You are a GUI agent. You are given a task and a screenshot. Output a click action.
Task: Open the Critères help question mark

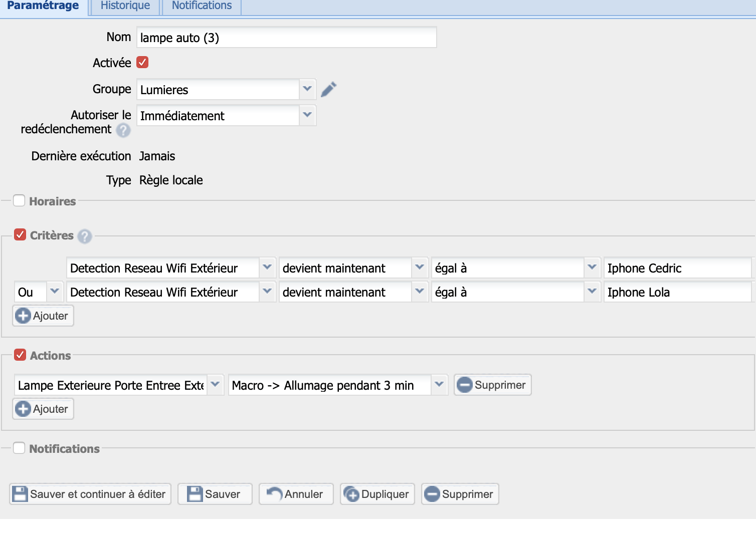point(85,236)
